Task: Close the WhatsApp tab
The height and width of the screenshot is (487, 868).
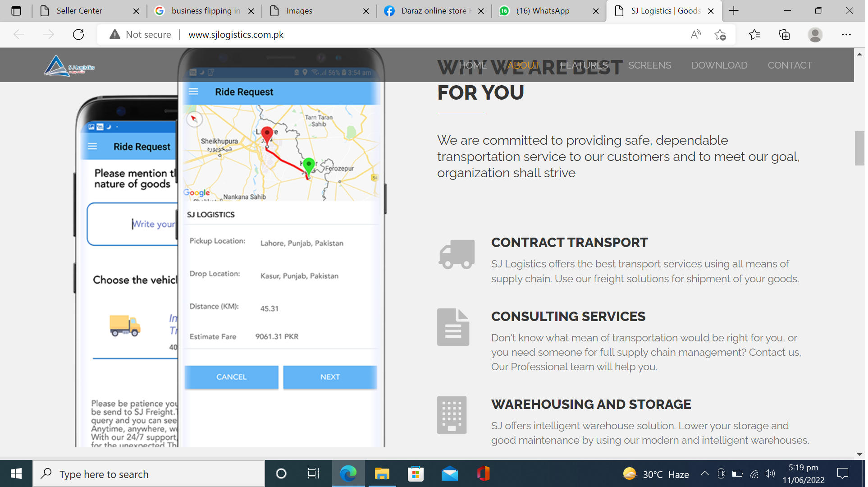Action: [x=596, y=11]
